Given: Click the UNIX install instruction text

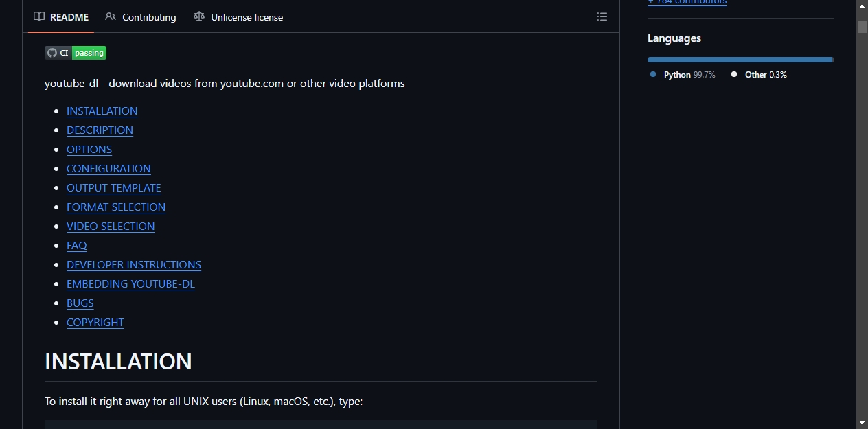Looking at the screenshot, I should tap(203, 402).
